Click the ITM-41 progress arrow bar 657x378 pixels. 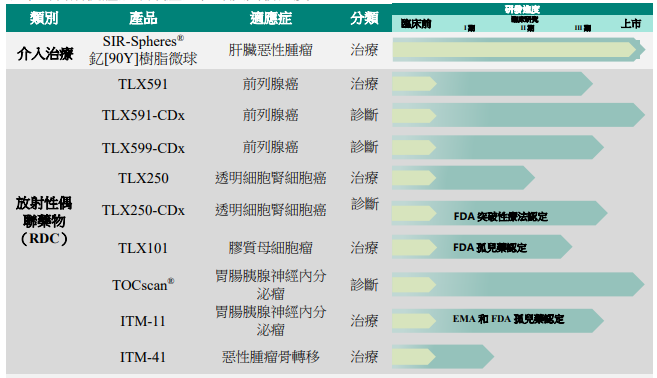pos(443,357)
